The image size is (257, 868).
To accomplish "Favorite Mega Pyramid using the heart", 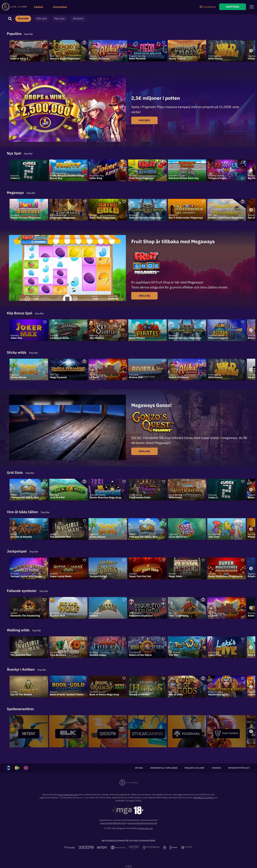I will [x=84, y=362].
